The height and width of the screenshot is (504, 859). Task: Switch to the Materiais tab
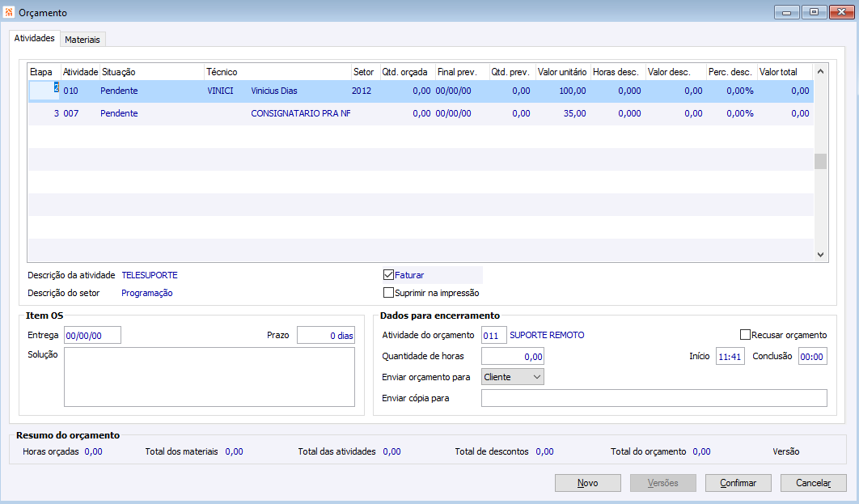[84, 40]
